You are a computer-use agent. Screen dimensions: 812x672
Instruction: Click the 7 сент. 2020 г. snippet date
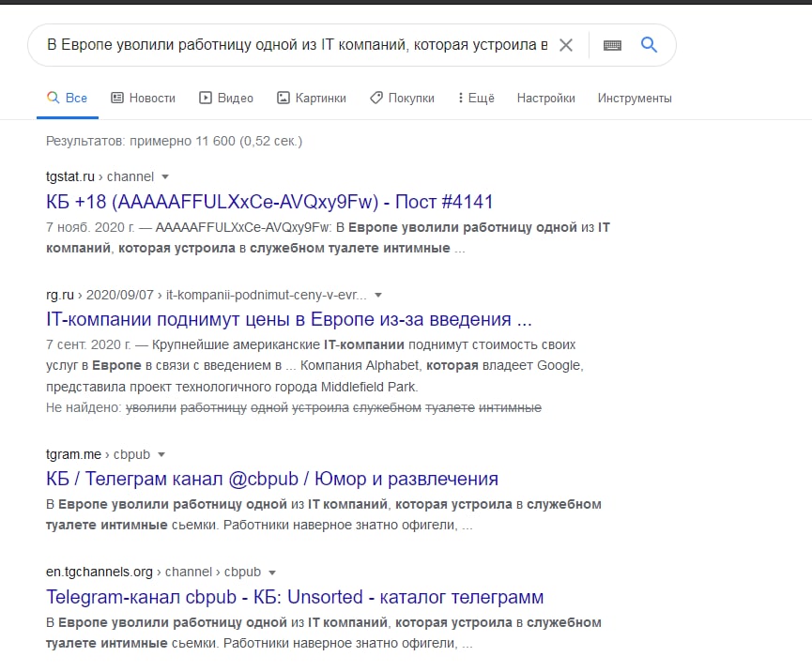pos(88,344)
